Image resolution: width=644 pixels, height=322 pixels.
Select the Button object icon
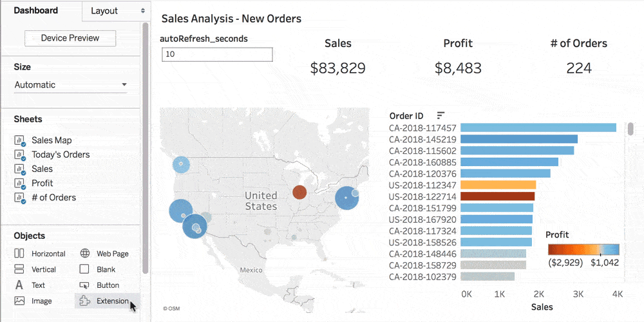[84, 285]
